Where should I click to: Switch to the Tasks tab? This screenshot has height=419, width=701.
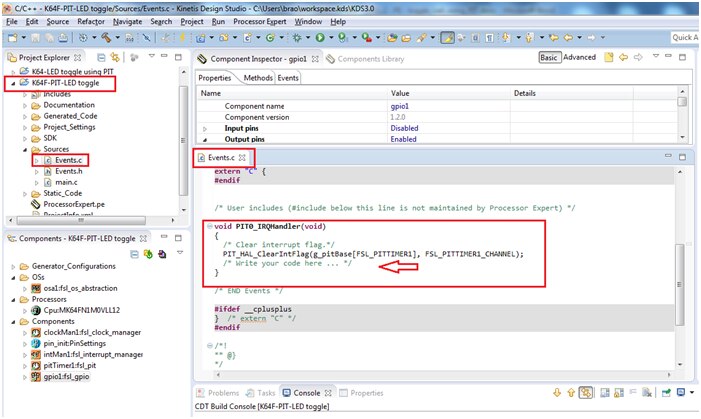[261, 393]
